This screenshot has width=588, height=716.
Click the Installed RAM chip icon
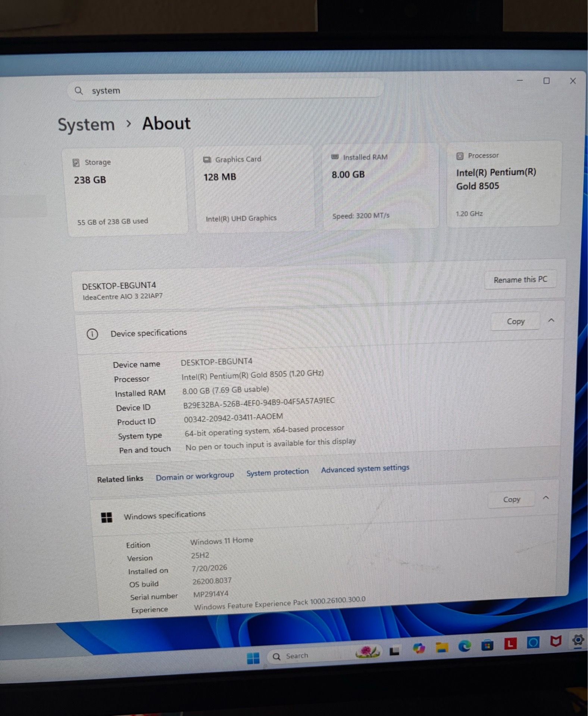pos(335,157)
